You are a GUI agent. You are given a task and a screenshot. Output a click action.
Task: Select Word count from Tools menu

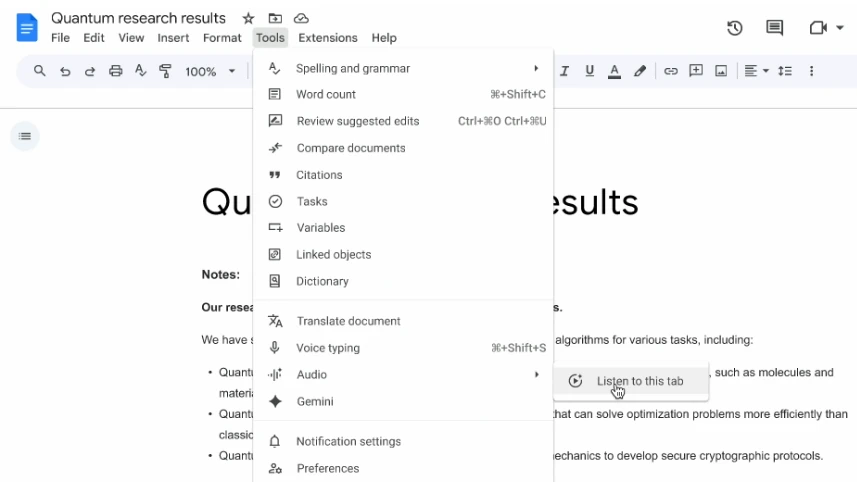pos(326,95)
